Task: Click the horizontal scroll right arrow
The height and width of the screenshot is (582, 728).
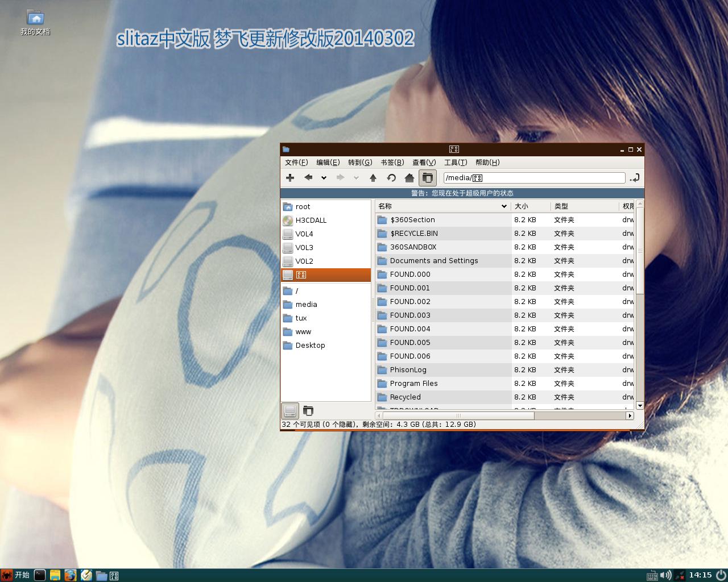Action: point(630,415)
